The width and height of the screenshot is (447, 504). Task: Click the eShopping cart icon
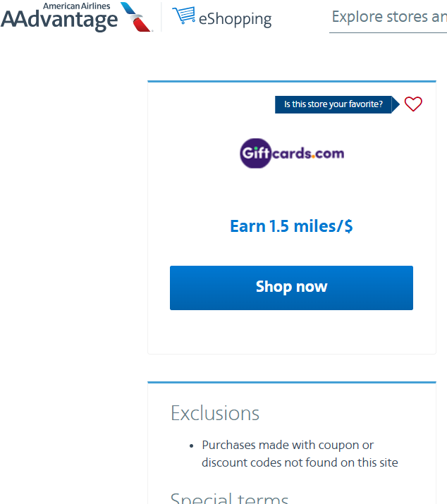point(184,15)
